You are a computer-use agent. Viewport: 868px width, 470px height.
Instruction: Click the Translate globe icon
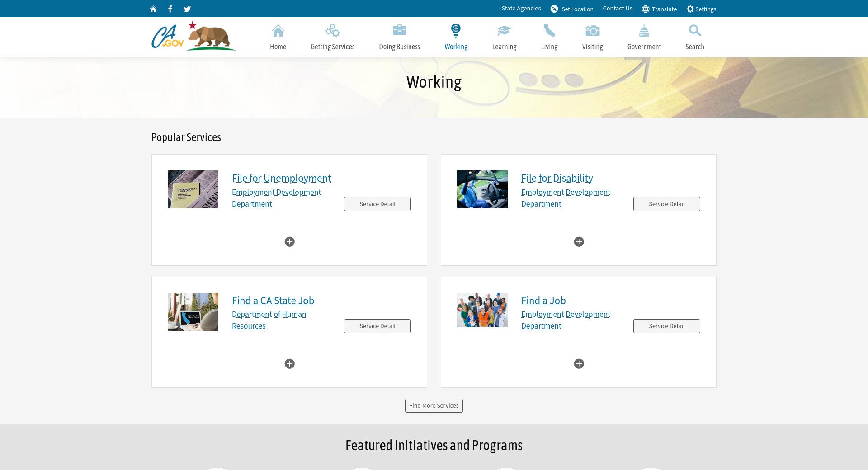click(x=646, y=9)
